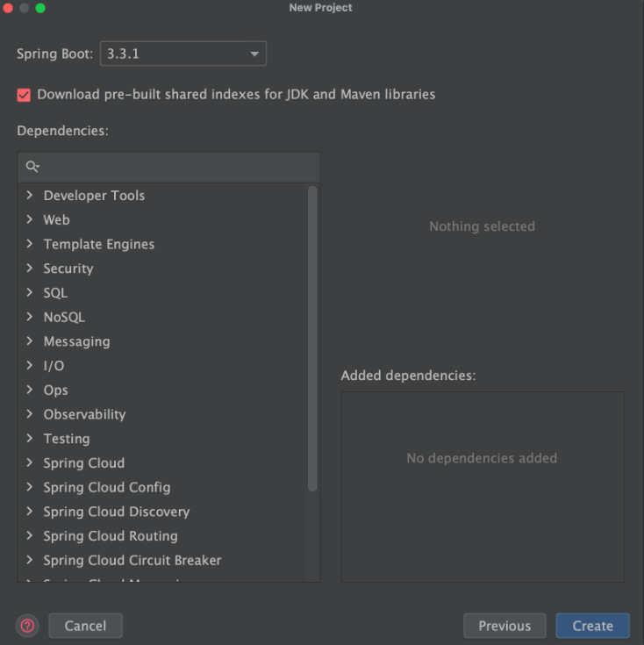
Task: Select the Security row label
Action: [x=68, y=269]
